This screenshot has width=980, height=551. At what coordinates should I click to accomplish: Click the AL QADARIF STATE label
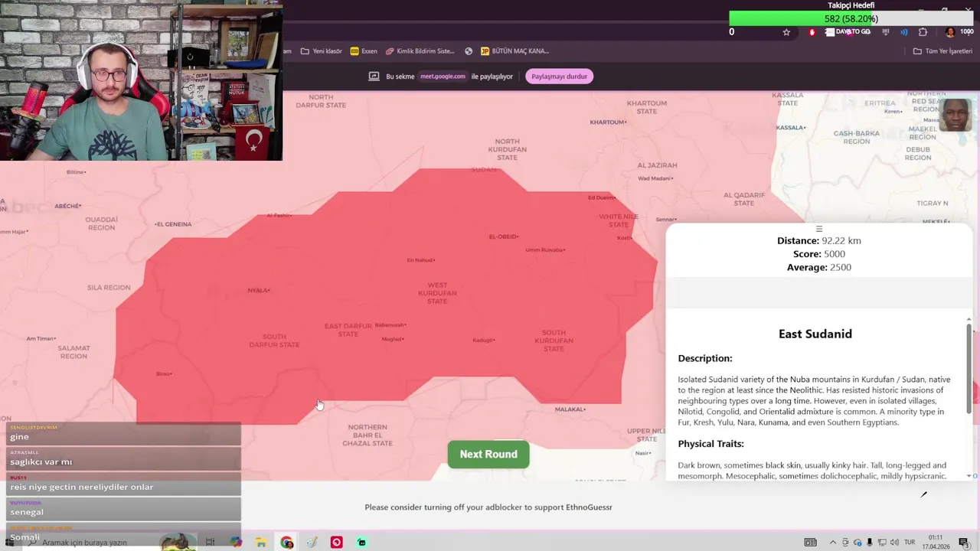coord(744,199)
